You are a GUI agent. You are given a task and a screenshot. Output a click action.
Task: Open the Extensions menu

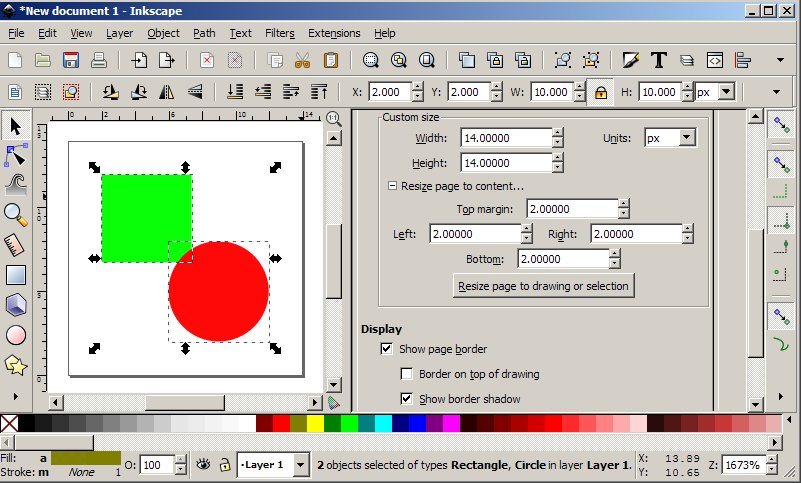(x=334, y=33)
